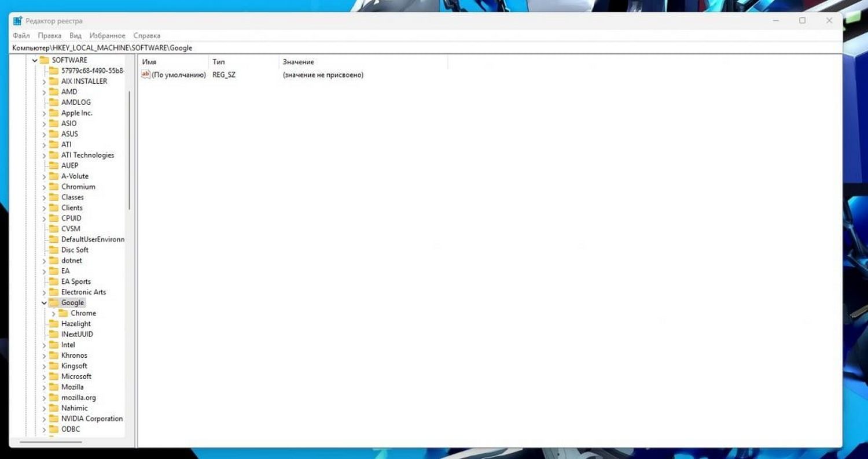Open the Файл menu

21,36
